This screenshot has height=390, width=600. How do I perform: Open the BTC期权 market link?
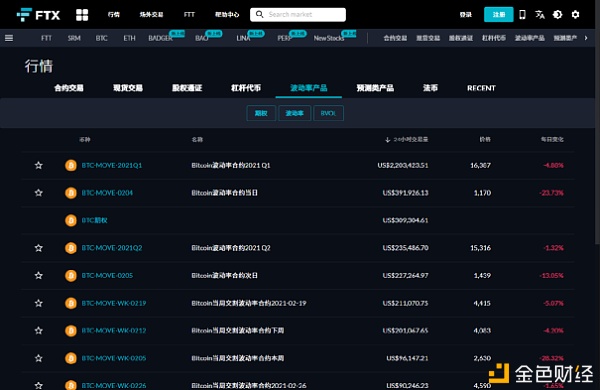[x=95, y=220]
